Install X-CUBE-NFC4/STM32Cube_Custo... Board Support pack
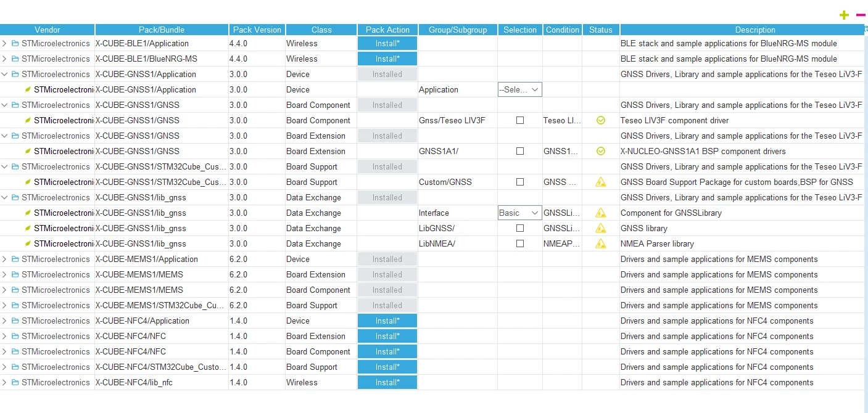Viewport: 868px width, 413px height. [387, 367]
